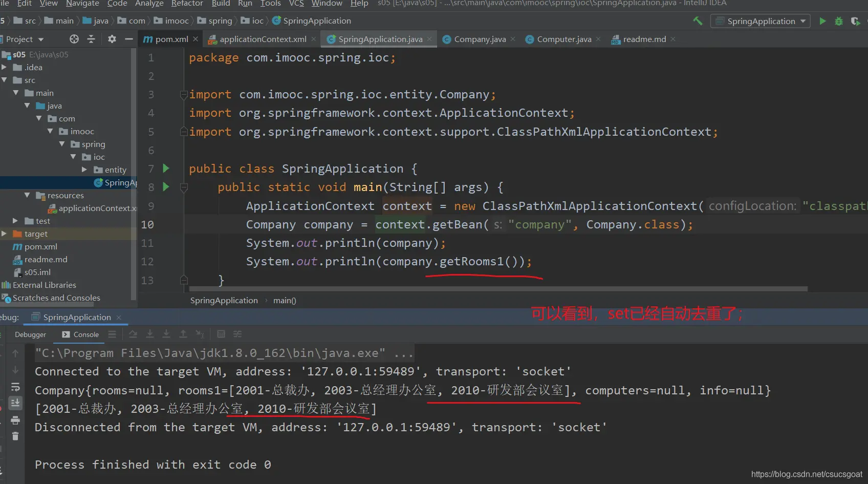Click the main() breadcrumb below editor

[x=285, y=301]
